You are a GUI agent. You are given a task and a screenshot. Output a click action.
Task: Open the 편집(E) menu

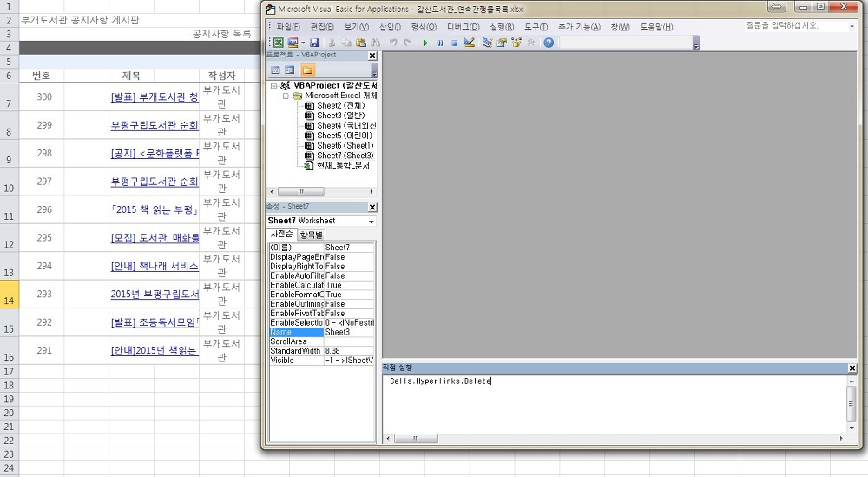point(322,27)
